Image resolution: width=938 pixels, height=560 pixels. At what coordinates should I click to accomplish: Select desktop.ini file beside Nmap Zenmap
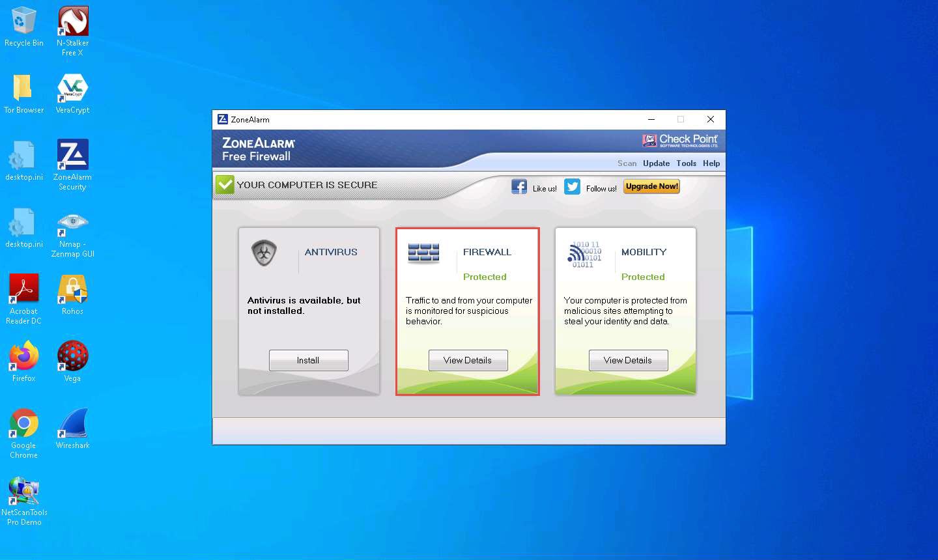coord(23,228)
